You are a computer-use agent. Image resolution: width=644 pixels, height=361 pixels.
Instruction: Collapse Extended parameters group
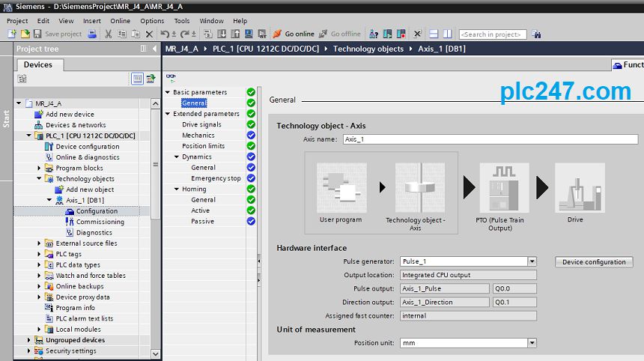(168, 113)
